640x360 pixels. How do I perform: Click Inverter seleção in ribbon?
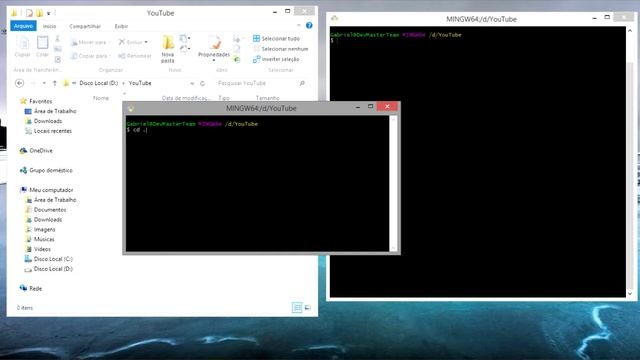pos(276,59)
